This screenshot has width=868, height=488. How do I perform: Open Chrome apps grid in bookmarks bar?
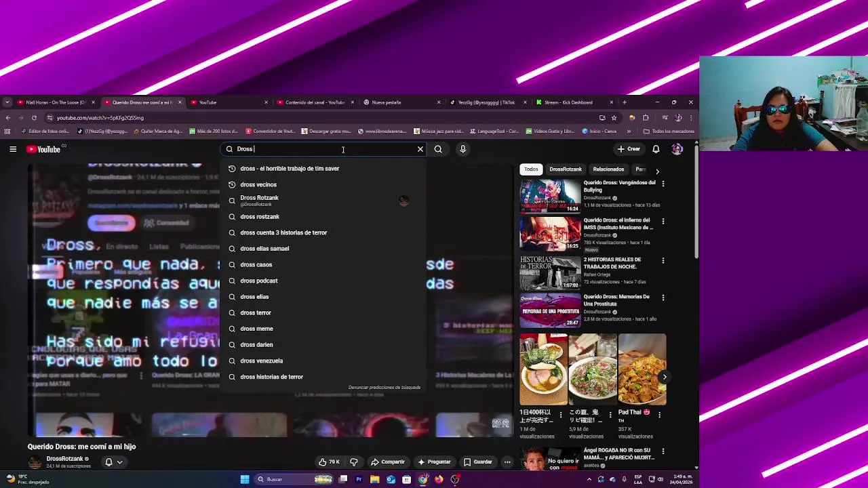pyautogui.click(x=7, y=131)
